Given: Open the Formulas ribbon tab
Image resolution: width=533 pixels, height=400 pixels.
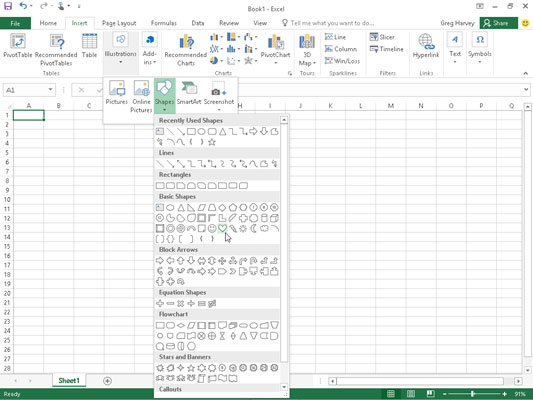Looking at the screenshot, I should tap(164, 23).
